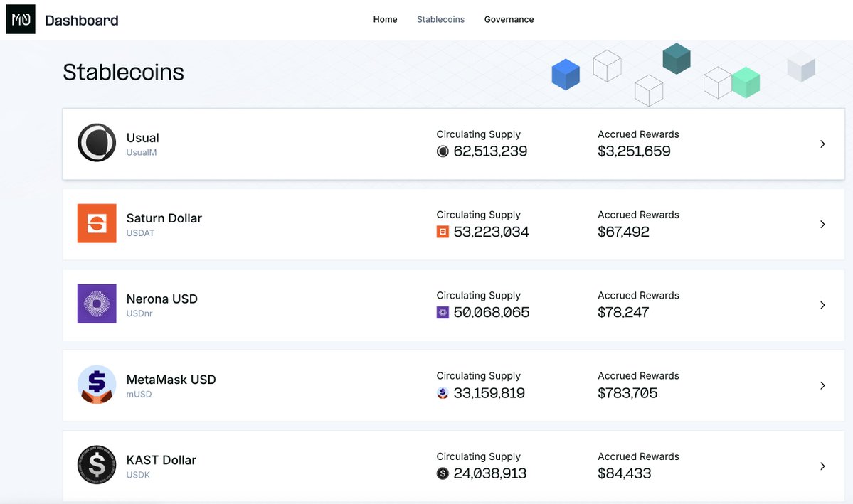
Task: Click the Dashboard title link
Action: click(82, 21)
